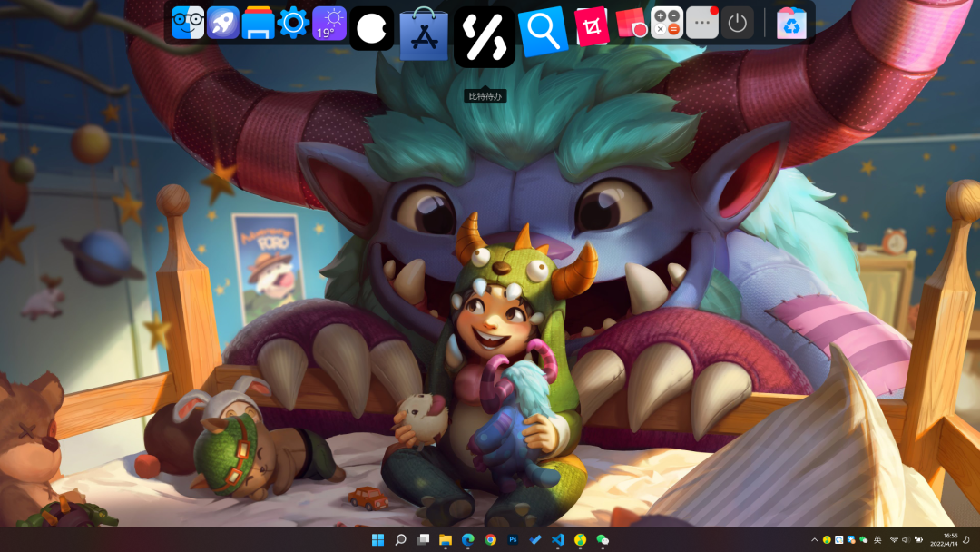Click the WeChat system tray icon

863,539
